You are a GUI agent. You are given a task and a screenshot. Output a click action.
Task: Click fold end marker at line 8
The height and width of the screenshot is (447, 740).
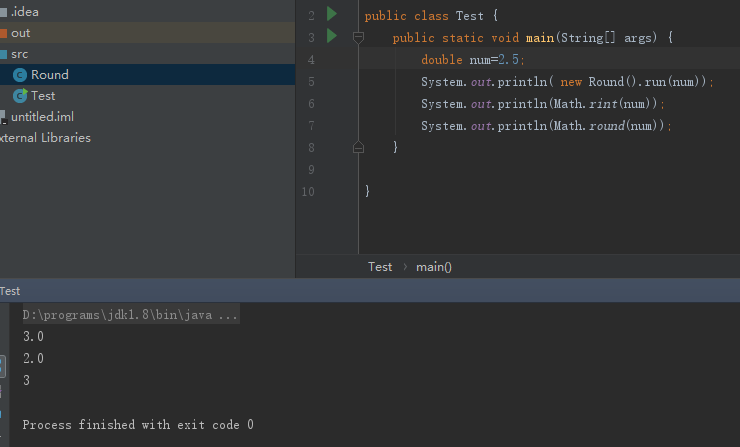[x=358, y=147]
